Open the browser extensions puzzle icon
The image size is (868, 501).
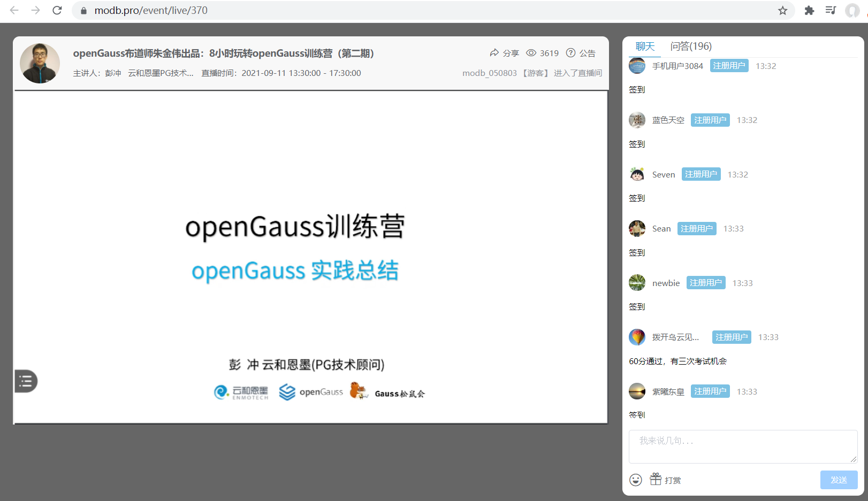pos(809,10)
